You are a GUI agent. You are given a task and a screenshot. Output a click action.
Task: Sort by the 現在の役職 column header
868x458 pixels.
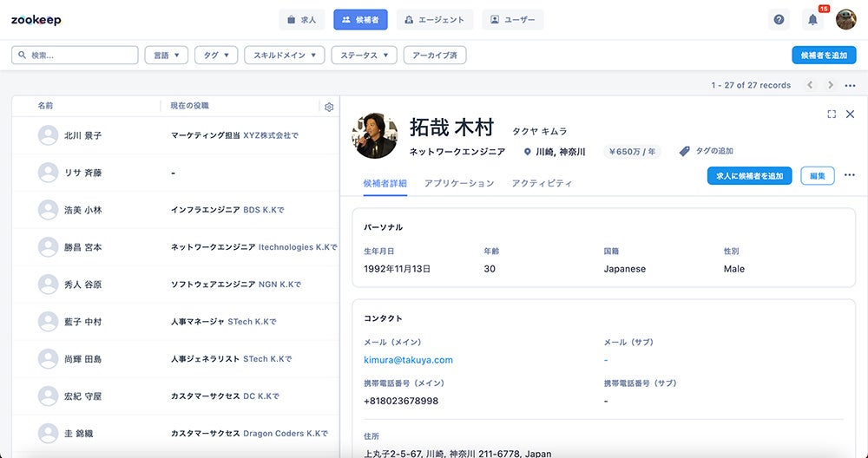click(x=190, y=106)
